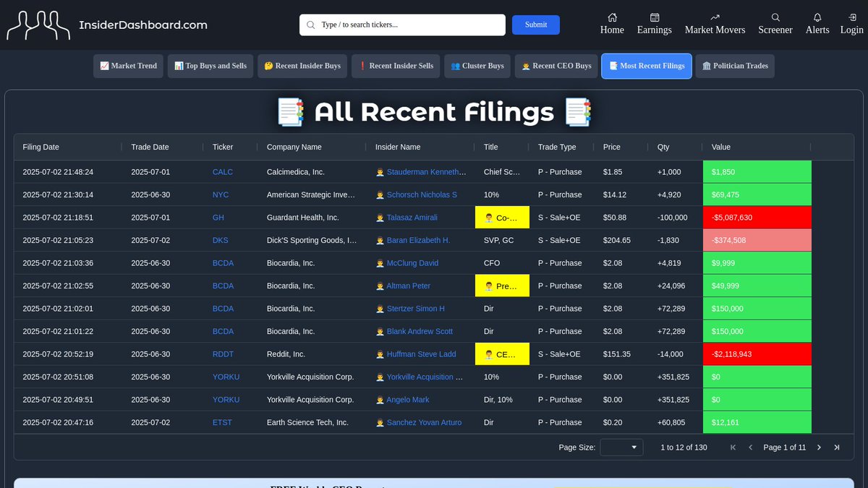868x488 pixels.
Task: Go to the next page arrow
Action: 819,448
